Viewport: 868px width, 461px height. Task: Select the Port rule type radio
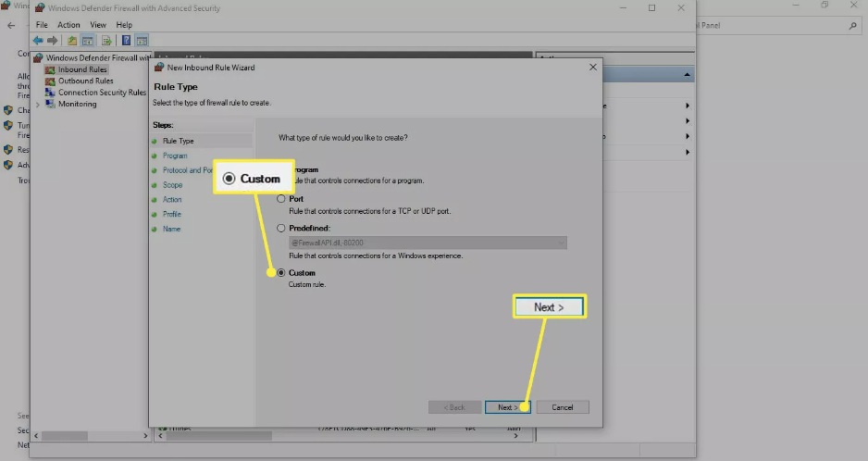pos(281,199)
